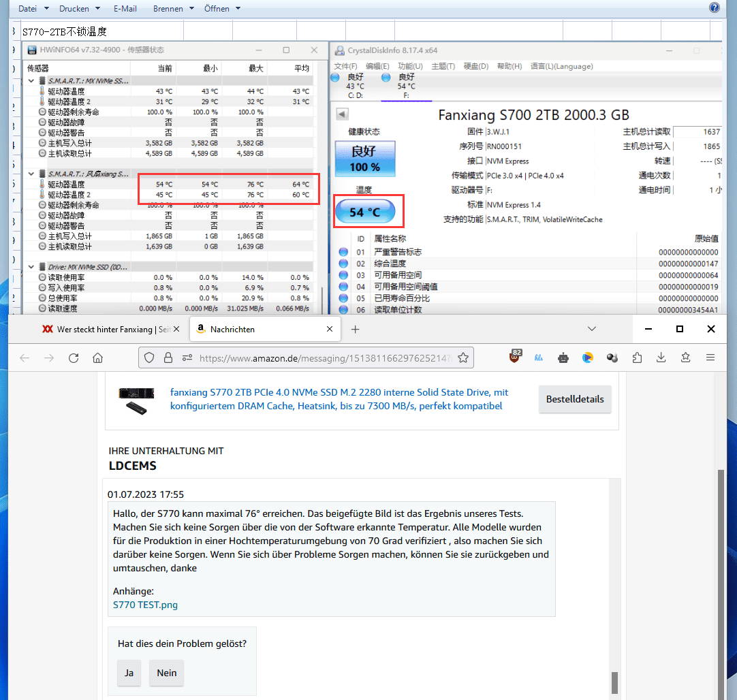This screenshot has height=700, width=737.
Task: Close the 'Wer steckt hinter Fanxiang' tab
Action: pyautogui.click(x=176, y=330)
